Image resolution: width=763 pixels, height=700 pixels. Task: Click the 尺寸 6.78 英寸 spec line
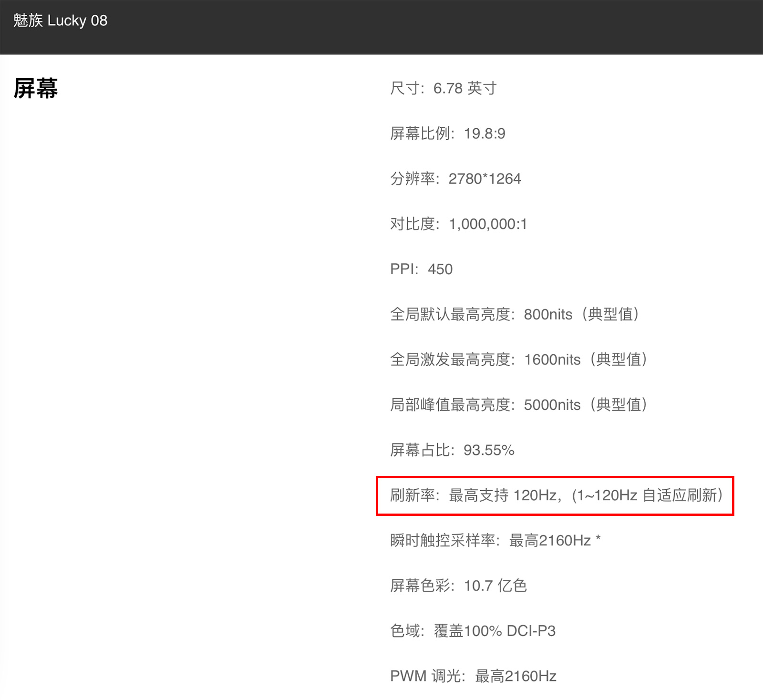(x=443, y=88)
